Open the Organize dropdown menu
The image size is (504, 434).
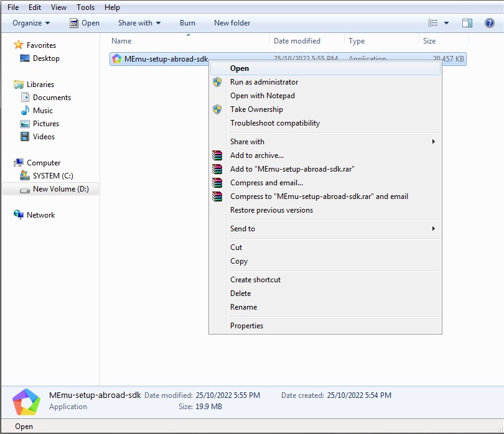pos(31,23)
